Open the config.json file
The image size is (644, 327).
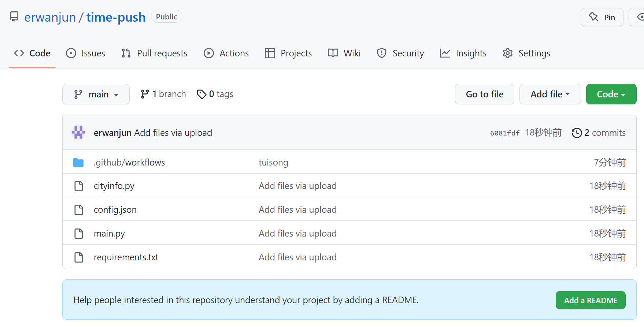[115, 210]
